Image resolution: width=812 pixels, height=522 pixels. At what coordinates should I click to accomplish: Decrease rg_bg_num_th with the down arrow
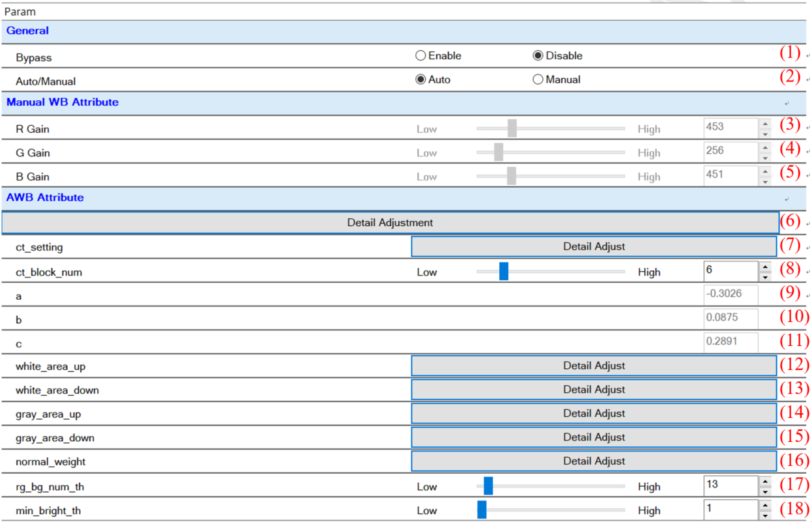pyautogui.click(x=765, y=492)
